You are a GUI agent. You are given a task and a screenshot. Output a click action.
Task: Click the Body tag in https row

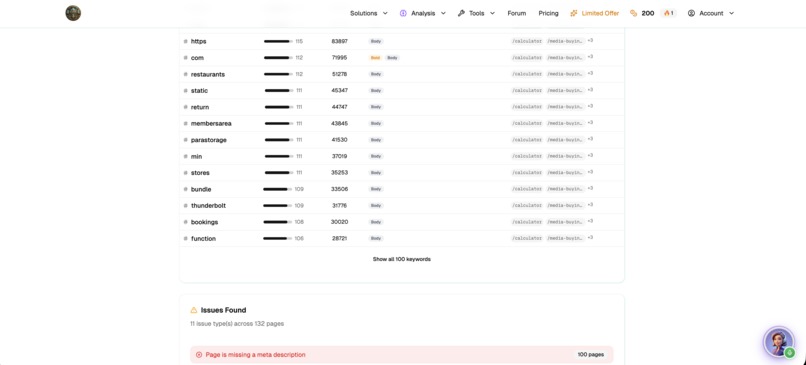point(376,41)
